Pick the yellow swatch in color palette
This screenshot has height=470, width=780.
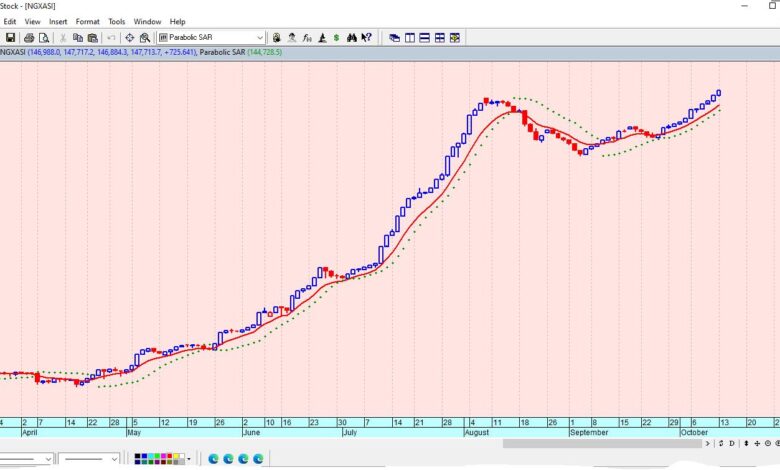175,455
